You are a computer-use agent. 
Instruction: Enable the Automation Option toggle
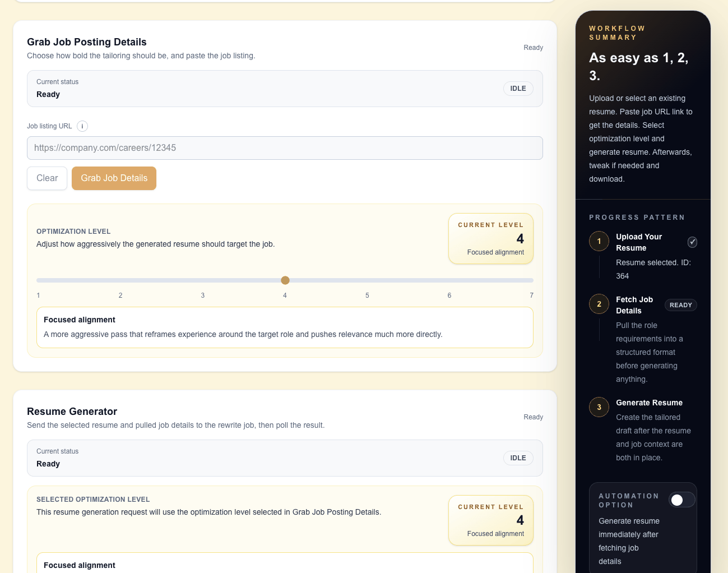682,500
